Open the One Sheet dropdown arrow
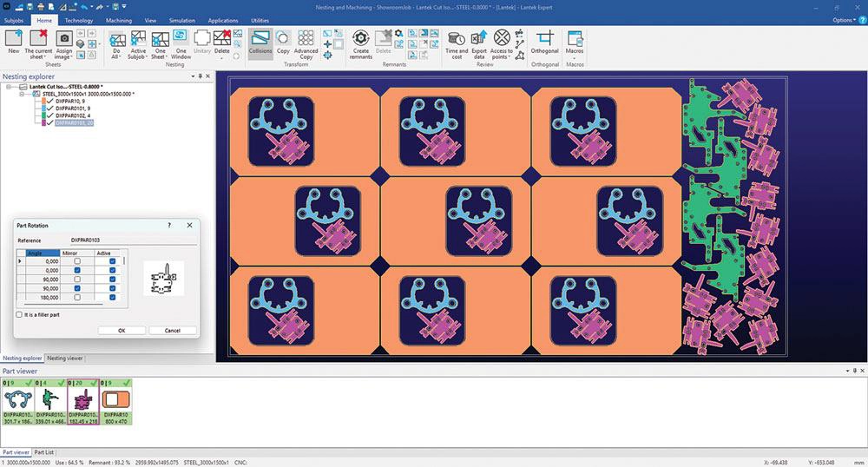The width and height of the screenshot is (868, 467). [x=167, y=57]
